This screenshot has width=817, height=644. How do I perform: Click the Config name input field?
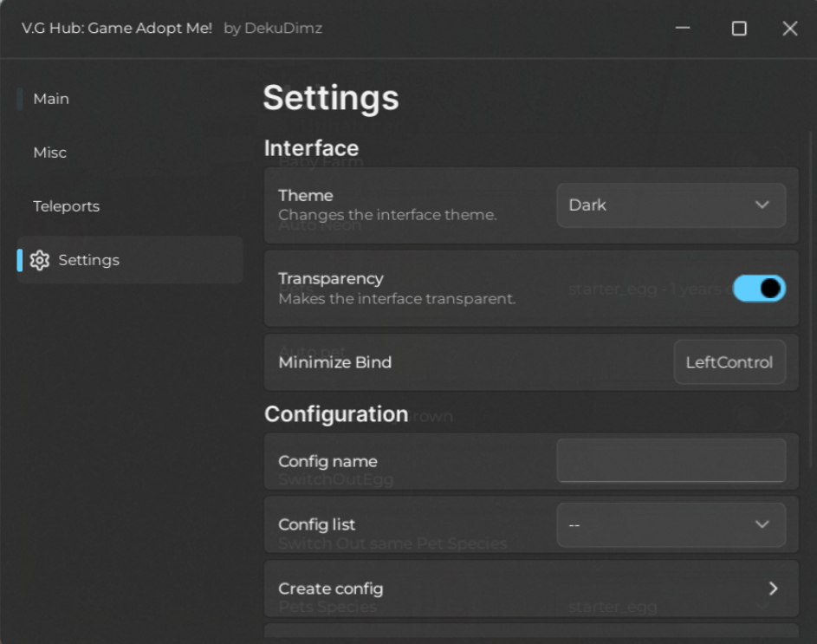pos(671,460)
